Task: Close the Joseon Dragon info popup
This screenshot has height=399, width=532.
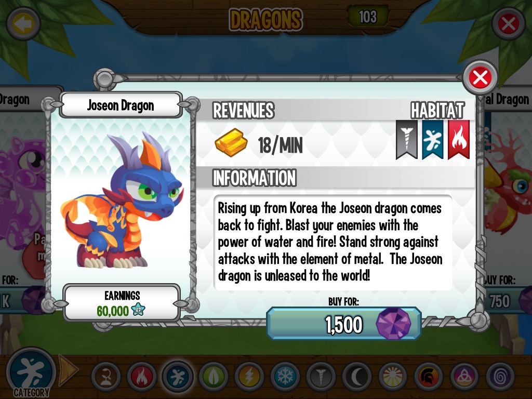Action: [480, 78]
